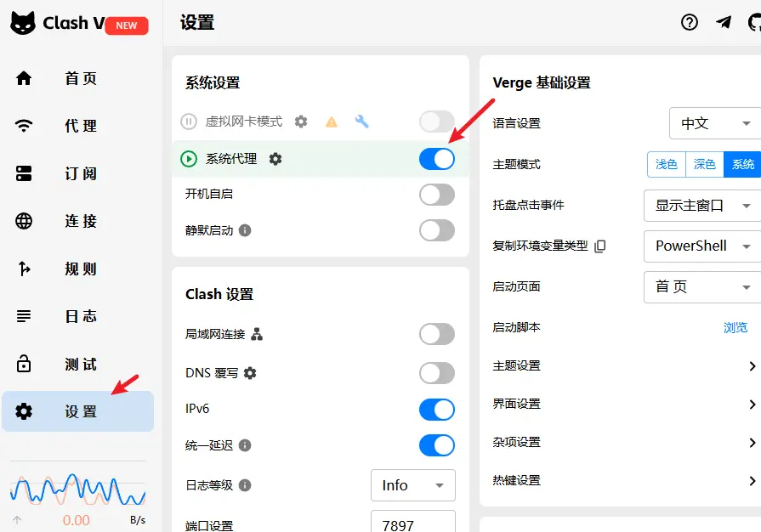761x532 pixels.
Task: Click 浏览 link for 启动脚本
Action: coord(735,328)
